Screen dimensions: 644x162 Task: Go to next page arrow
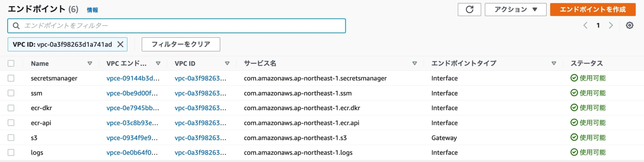click(611, 25)
